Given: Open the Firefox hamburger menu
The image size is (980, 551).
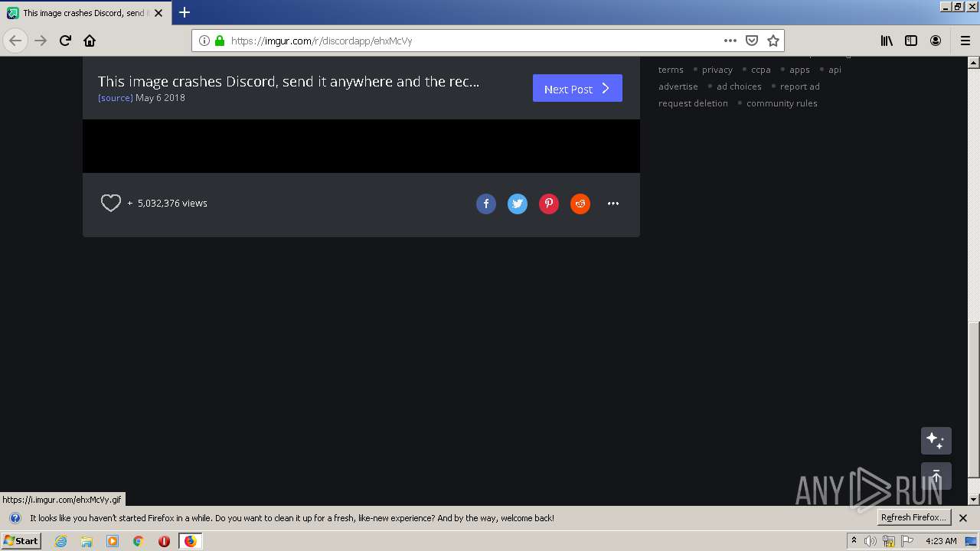Looking at the screenshot, I should (965, 41).
